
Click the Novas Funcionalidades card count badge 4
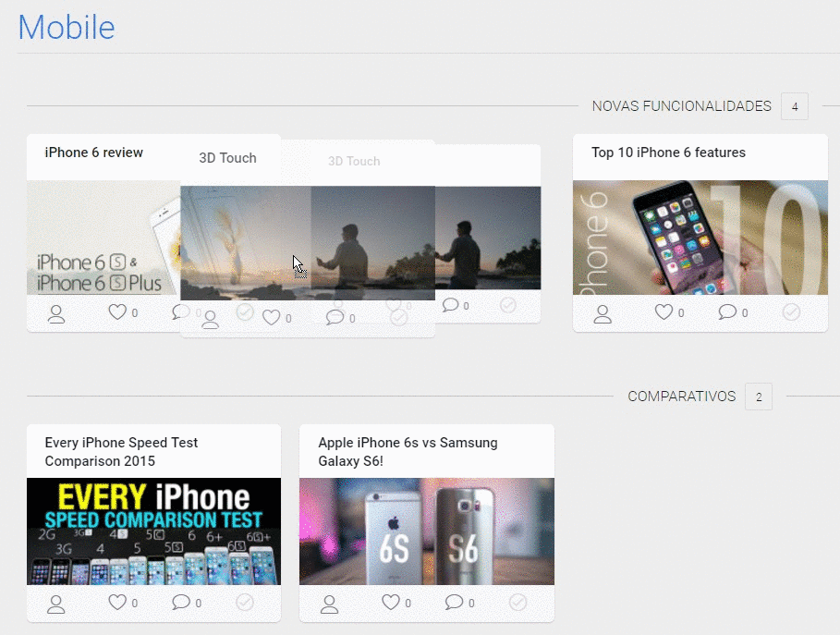(x=795, y=106)
